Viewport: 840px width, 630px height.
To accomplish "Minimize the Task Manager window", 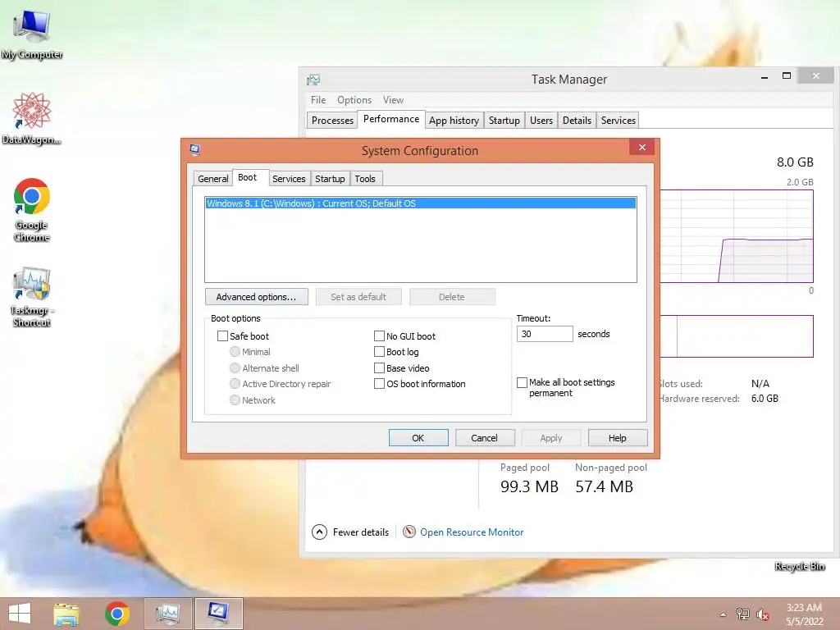I will point(765,77).
